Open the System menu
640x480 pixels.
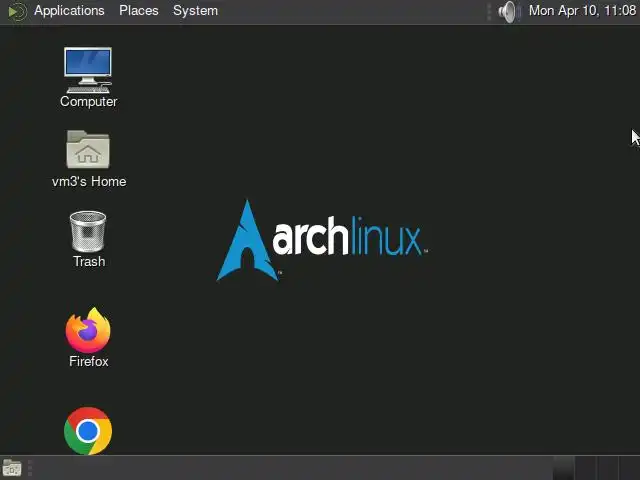click(195, 11)
